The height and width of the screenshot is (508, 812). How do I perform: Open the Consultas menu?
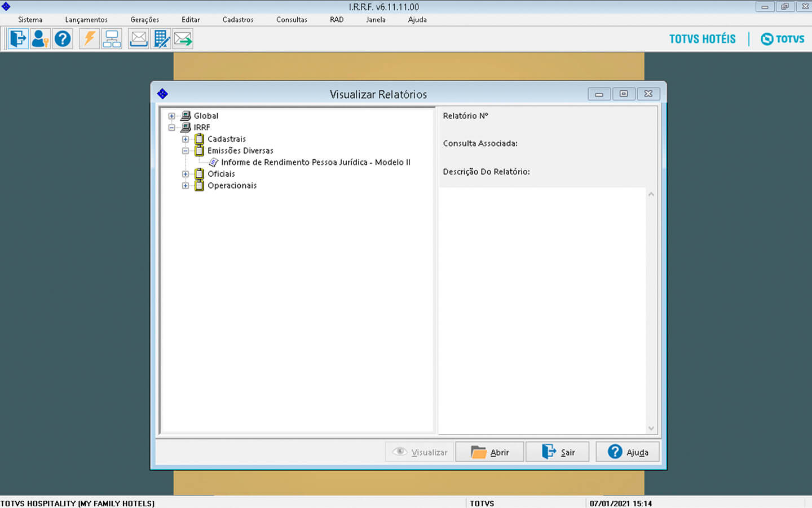(292, 20)
